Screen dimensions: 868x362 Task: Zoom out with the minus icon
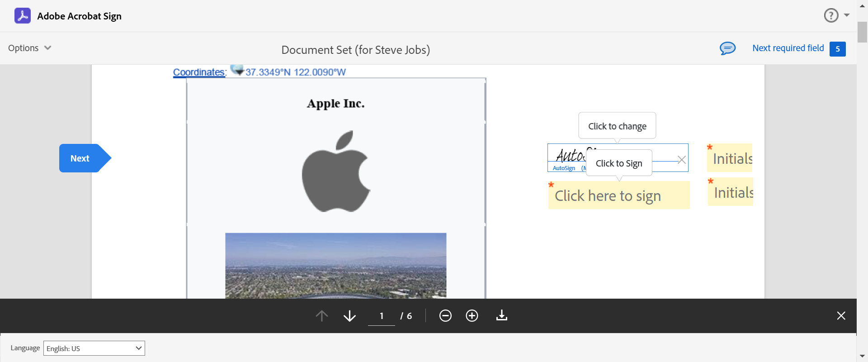445,316
